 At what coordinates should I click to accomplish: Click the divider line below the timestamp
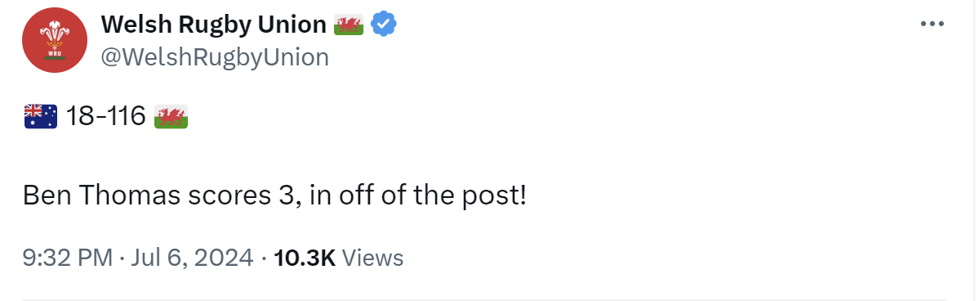point(484,299)
